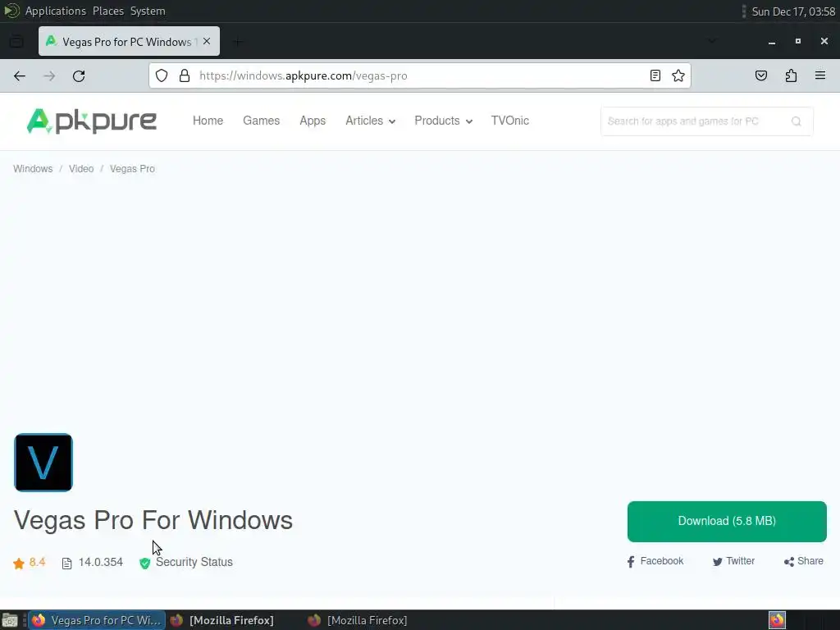Click the Share nodes icon

coord(788,561)
